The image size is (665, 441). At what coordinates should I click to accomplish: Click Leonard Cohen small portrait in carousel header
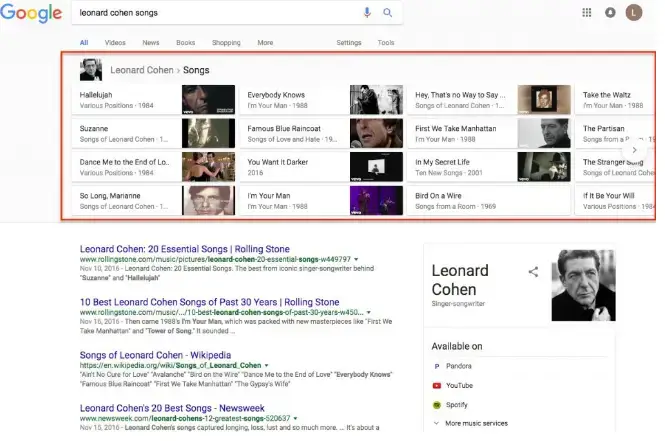(x=91, y=70)
